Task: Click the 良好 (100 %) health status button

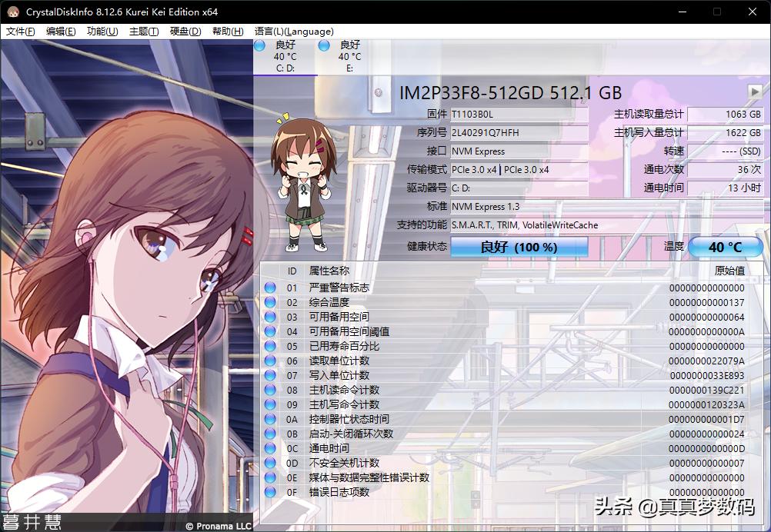Action: point(519,247)
